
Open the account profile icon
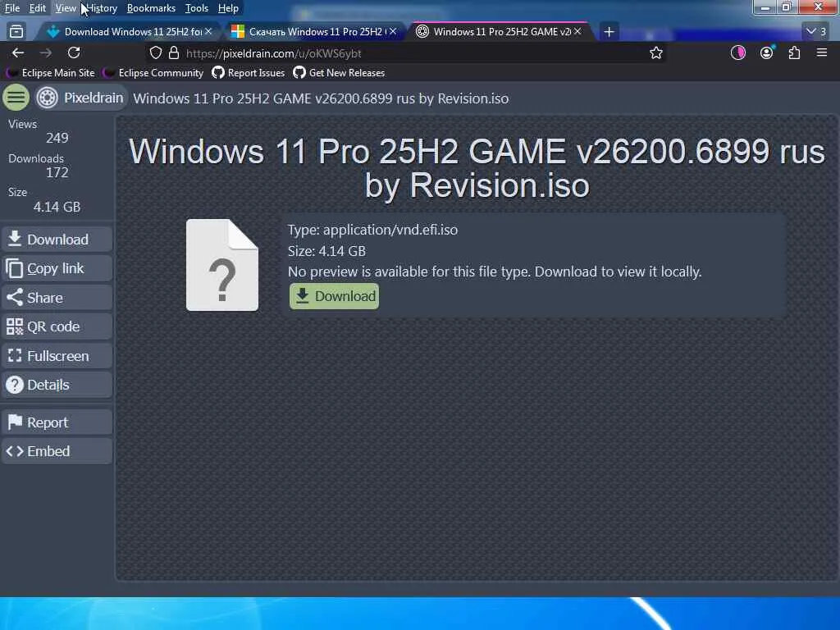point(767,52)
